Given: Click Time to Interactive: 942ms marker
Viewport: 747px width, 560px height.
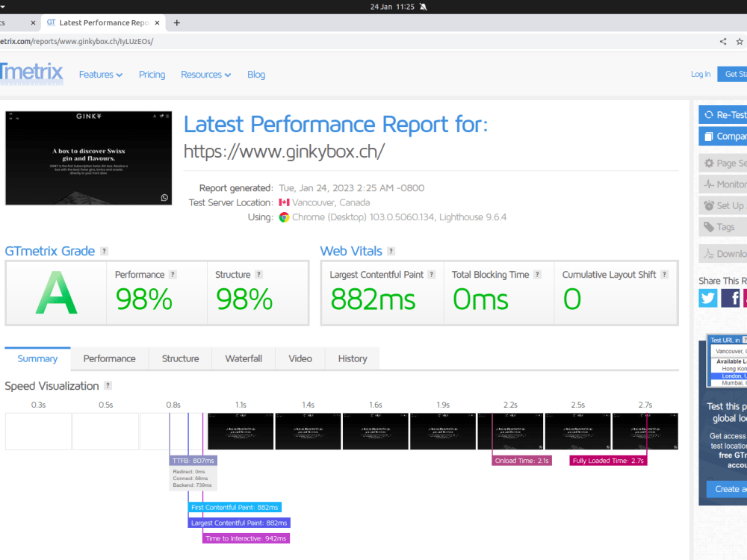Looking at the screenshot, I should click(x=246, y=538).
